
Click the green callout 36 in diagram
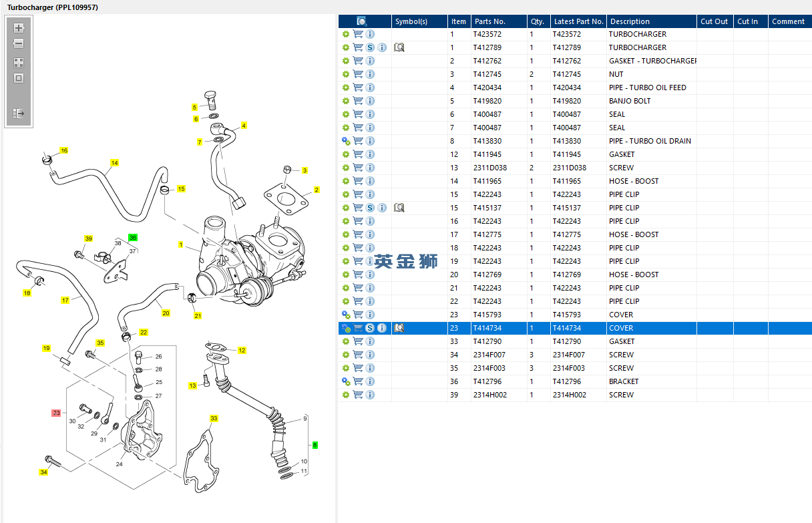133,238
